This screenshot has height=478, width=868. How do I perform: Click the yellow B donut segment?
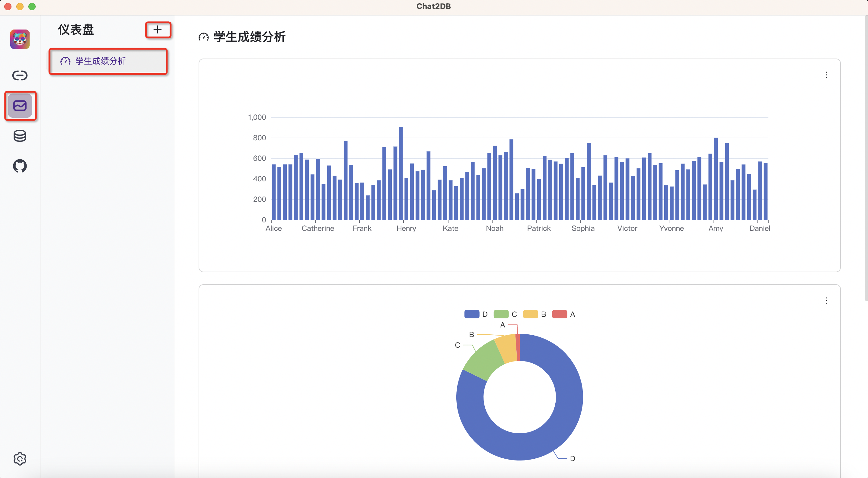pos(507,349)
